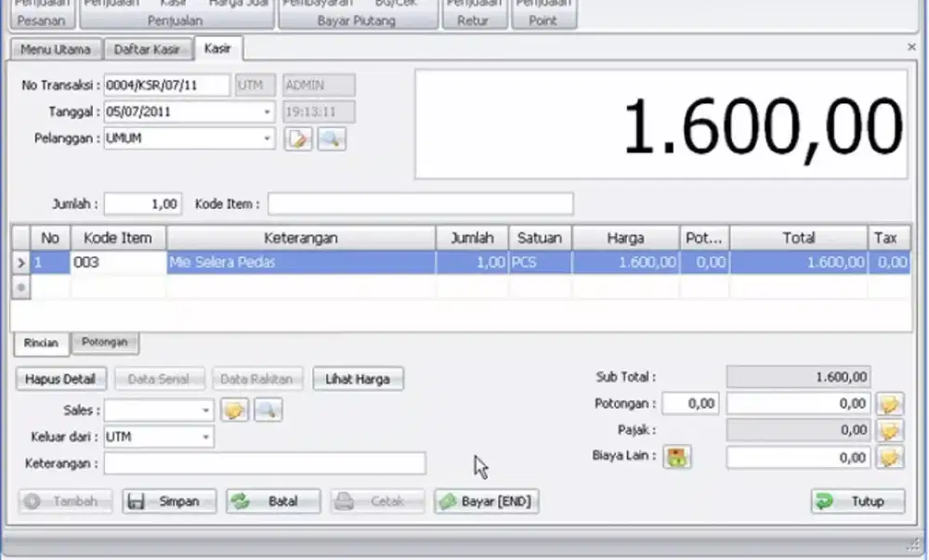Click the icon beside the Pajak amount

[x=890, y=431]
